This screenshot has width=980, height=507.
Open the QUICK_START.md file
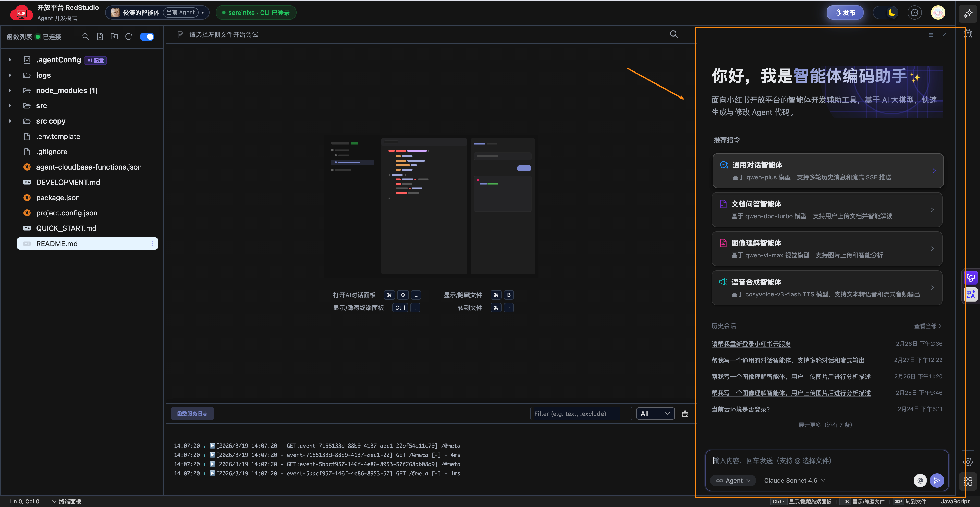click(x=66, y=228)
